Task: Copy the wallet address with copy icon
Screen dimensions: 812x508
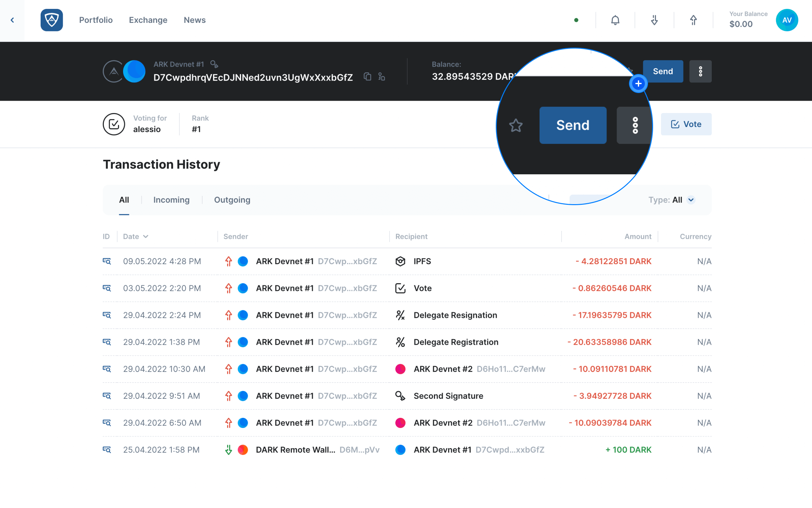Action: [367, 77]
